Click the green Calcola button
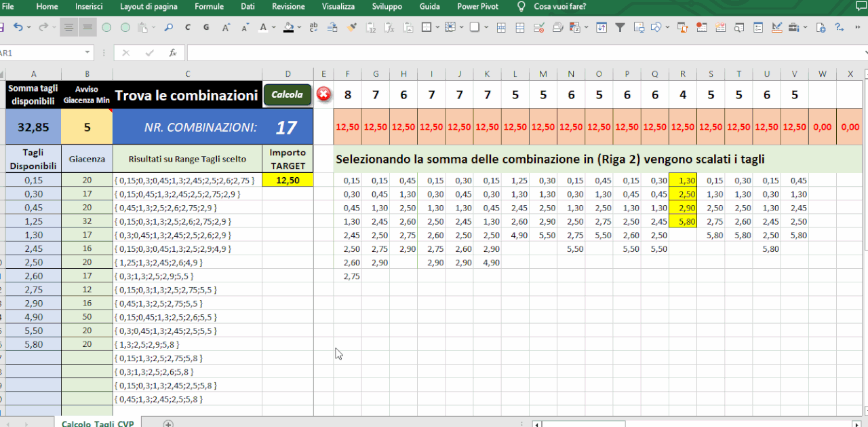 [x=288, y=94]
